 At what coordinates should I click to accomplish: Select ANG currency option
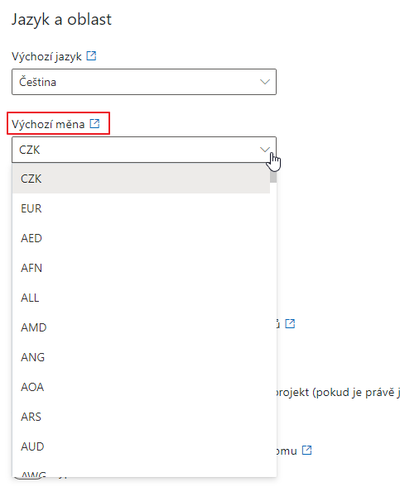click(x=141, y=357)
